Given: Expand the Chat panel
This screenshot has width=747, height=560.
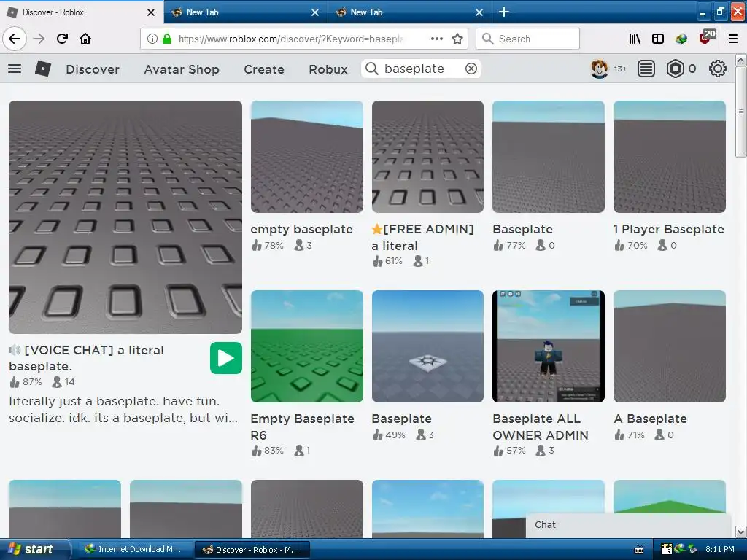Looking at the screenshot, I should point(628,525).
